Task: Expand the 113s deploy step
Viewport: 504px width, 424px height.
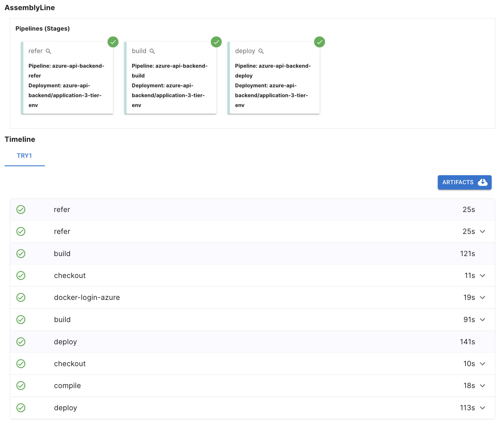Action: (482, 408)
